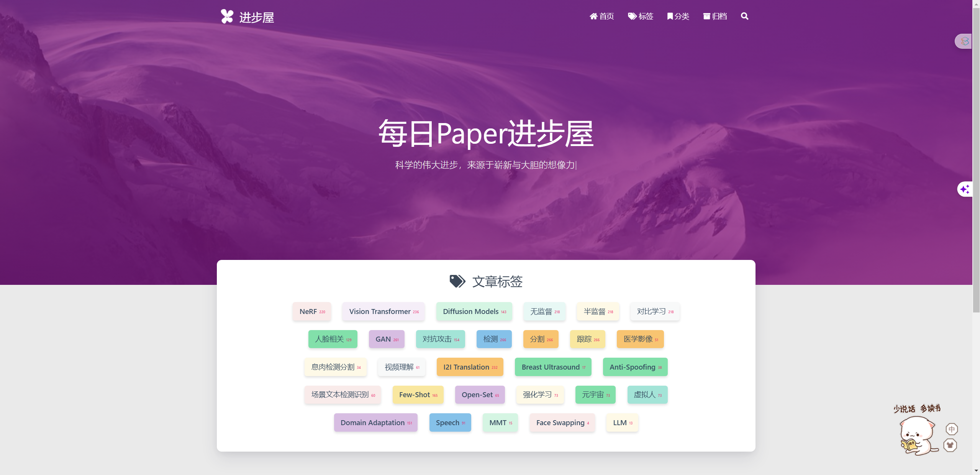View the Domain Adaptation tag
This screenshot has width=980, height=475.
pyautogui.click(x=376, y=423)
